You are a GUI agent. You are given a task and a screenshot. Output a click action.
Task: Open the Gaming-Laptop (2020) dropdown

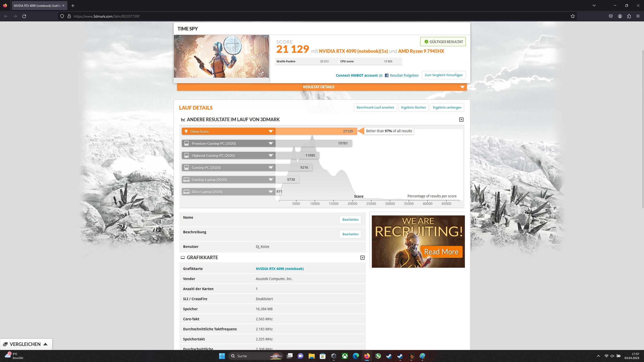271,180
